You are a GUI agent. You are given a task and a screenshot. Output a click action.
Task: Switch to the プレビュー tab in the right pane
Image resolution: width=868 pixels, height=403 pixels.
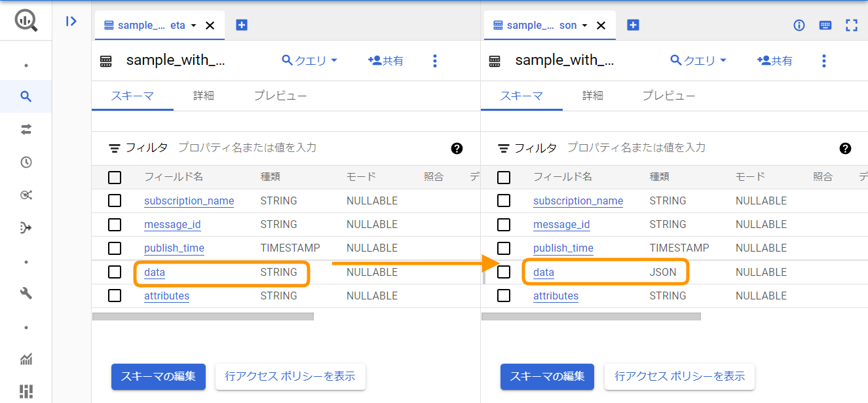pyautogui.click(x=669, y=95)
